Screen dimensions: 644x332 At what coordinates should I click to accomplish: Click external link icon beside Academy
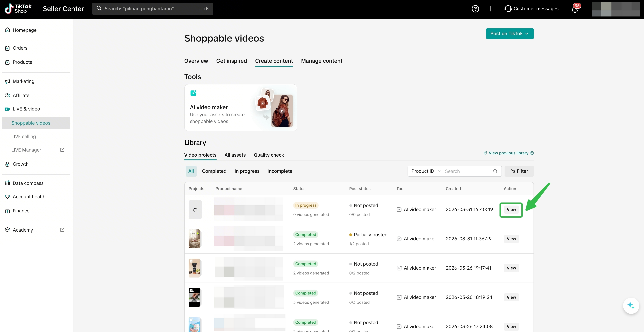pos(62,230)
